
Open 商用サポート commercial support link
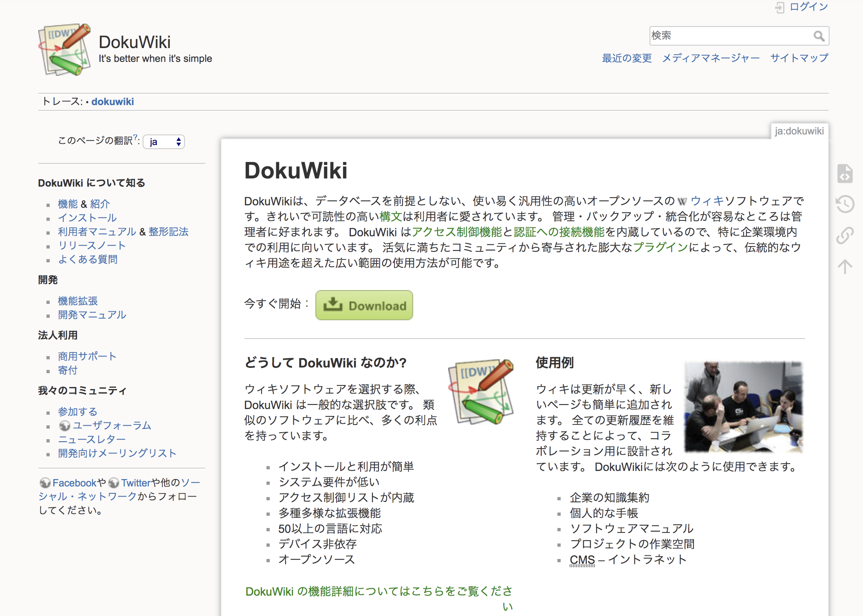pos(87,356)
